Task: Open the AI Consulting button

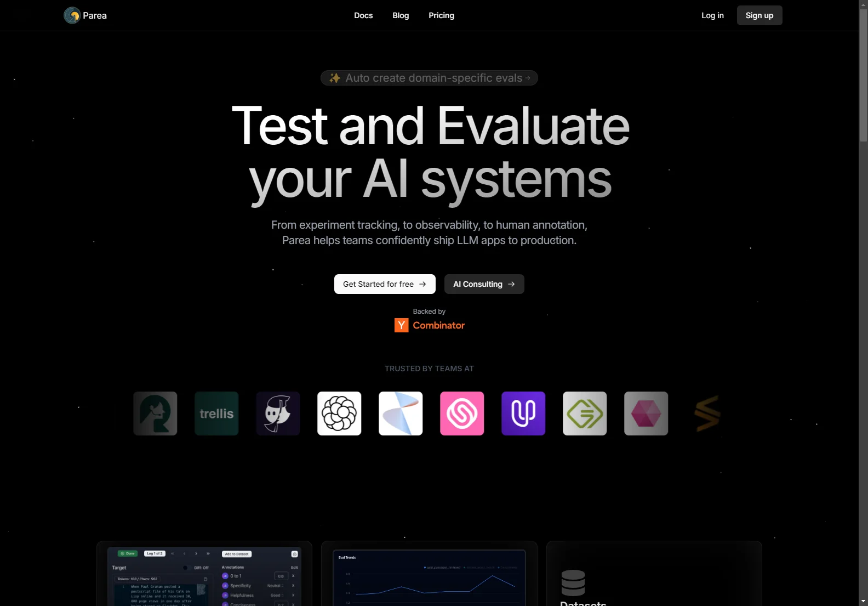Action: coord(484,284)
